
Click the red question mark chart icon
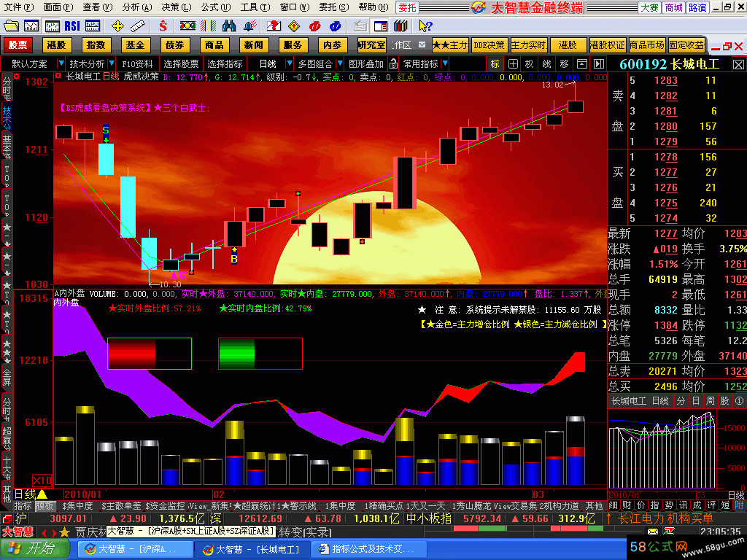tap(274, 26)
